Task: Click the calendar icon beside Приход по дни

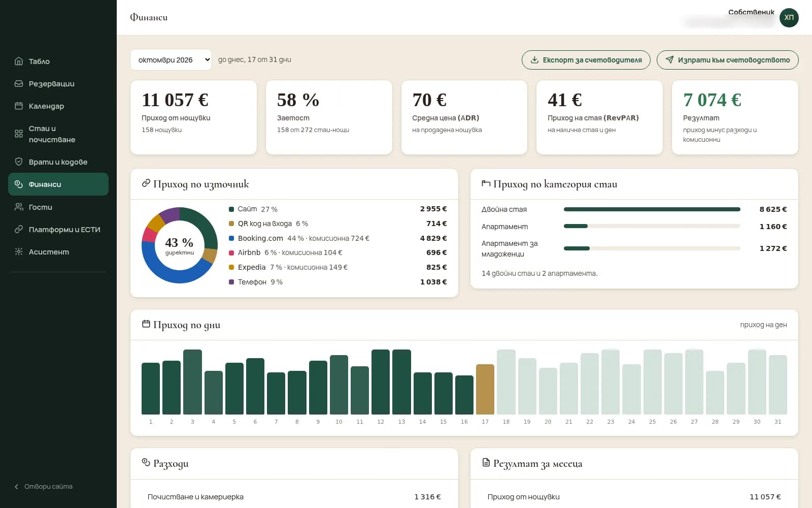Action: pyautogui.click(x=146, y=324)
